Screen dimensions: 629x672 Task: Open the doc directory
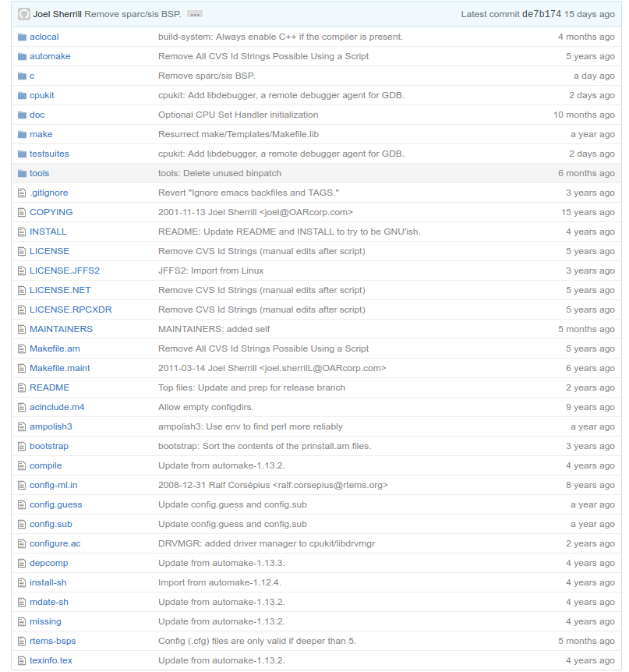[x=36, y=115]
